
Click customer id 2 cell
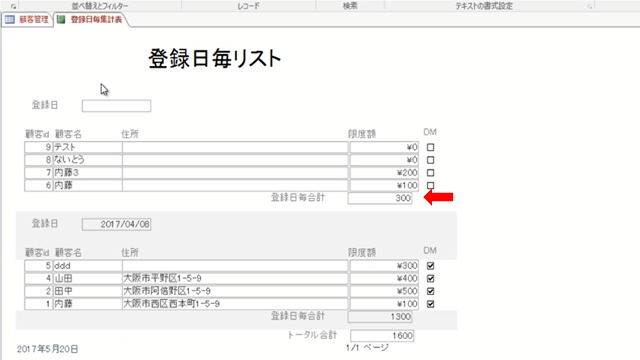point(38,291)
